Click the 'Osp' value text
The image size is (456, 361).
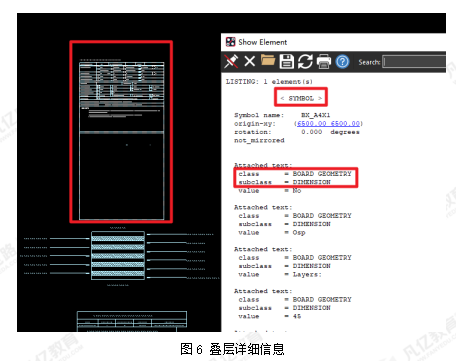click(299, 232)
